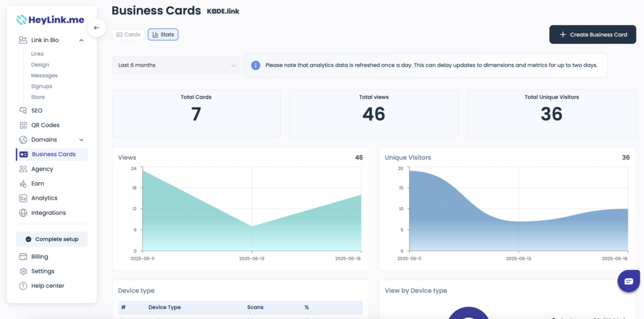Open Integrations page
The image size is (644, 319).
(48, 213)
